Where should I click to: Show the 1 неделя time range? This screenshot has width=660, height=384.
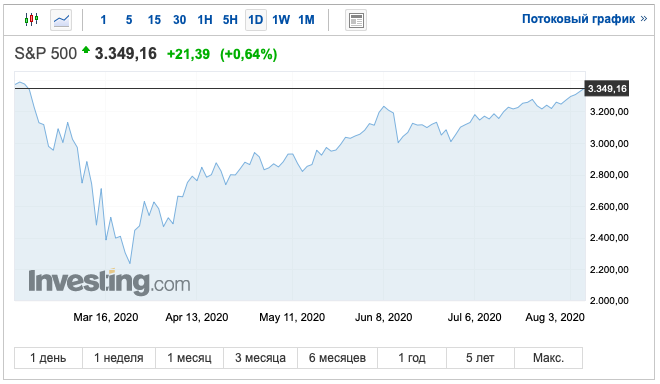(119, 358)
